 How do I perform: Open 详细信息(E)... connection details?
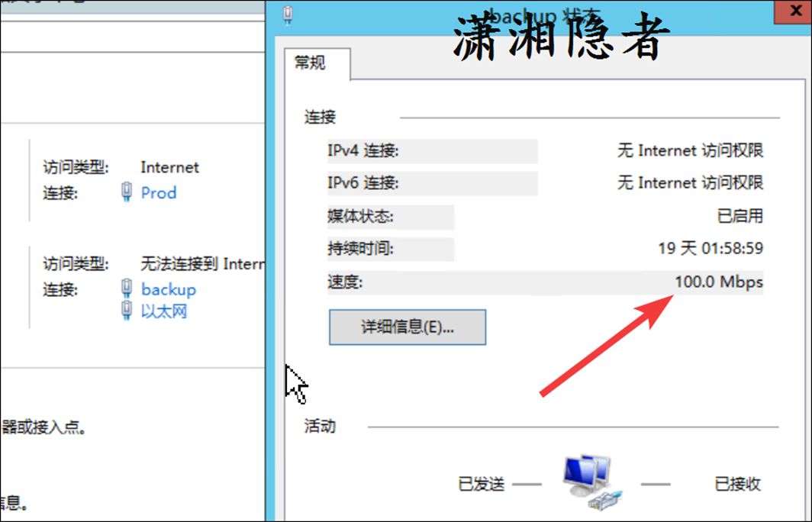tap(408, 327)
